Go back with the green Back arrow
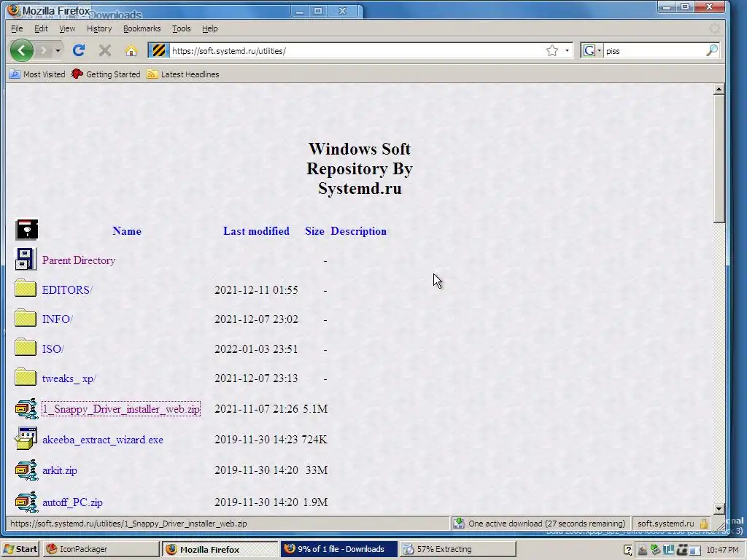Image resolution: width=747 pixels, height=560 pixels. (21, 50)
